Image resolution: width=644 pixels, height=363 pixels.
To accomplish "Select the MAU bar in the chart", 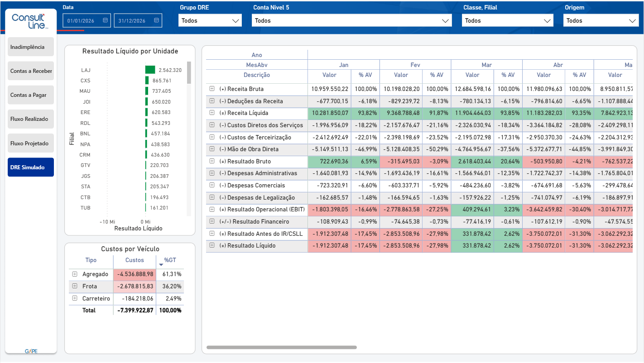I will pos(146,91).
